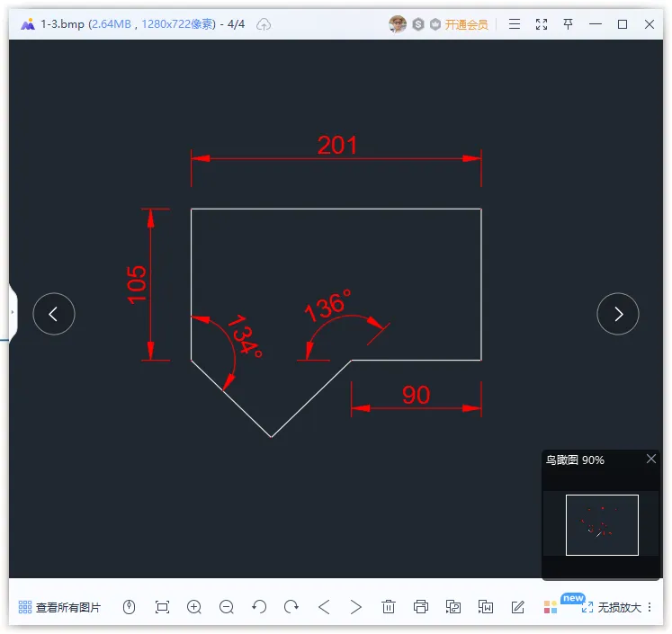Viewport: 672px width, 634px height.
Task: Print the image using printer icon
Action: [x=421, y=607]
